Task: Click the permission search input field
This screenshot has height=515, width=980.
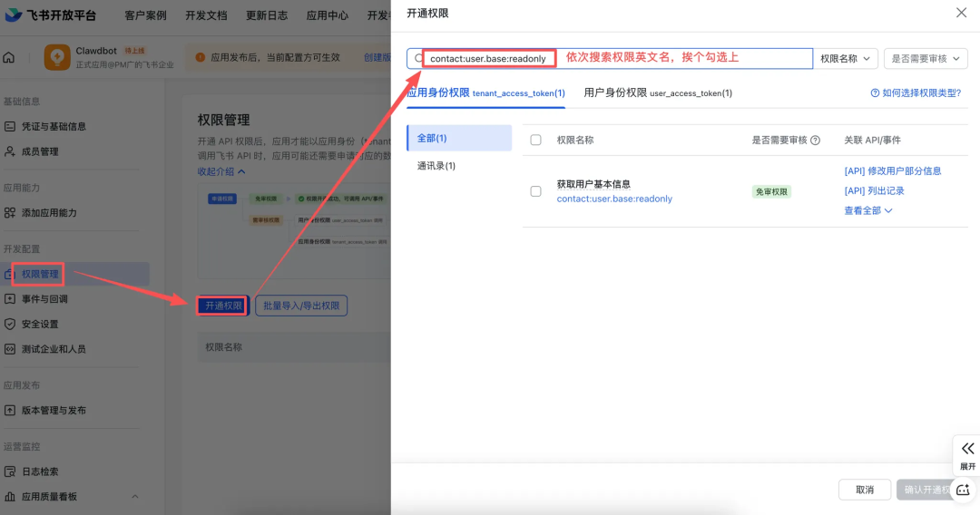Action: [681, 58]
